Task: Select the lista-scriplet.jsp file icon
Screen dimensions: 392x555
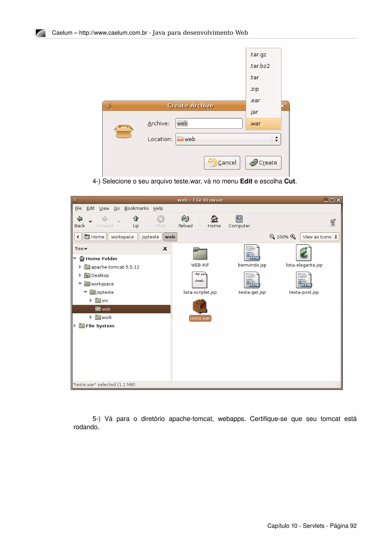Action: (200, 280)
